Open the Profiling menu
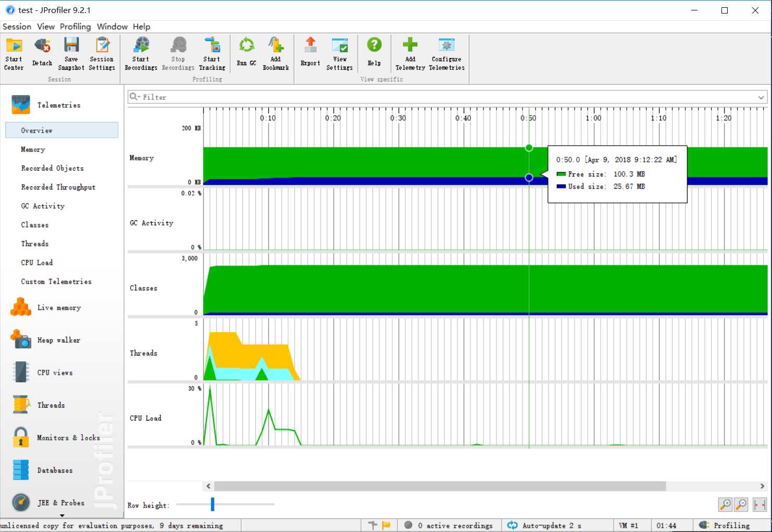The image size is (772, 532). [x=75, y=27]
